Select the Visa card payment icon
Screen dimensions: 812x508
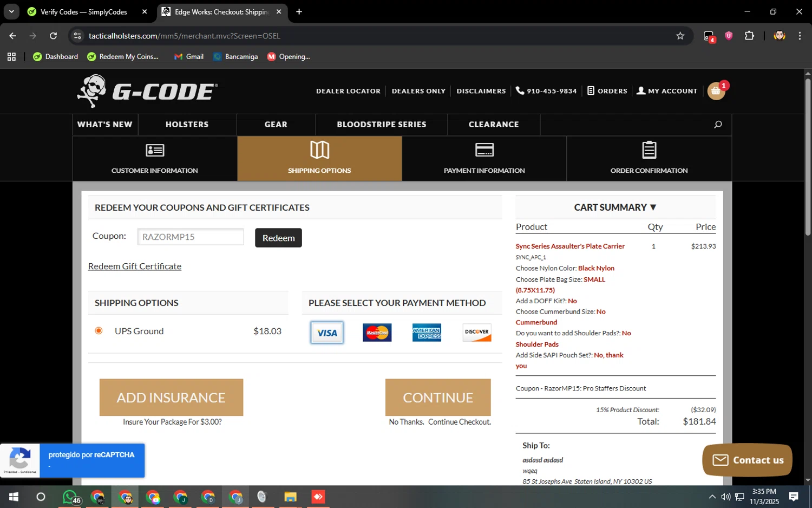[327, 333]
